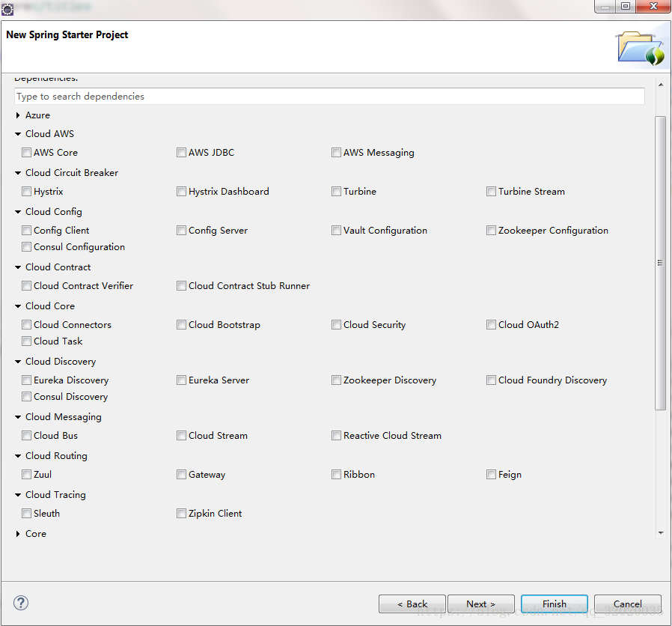Collapse the Cloud Core group

click(x=18, y=306)
